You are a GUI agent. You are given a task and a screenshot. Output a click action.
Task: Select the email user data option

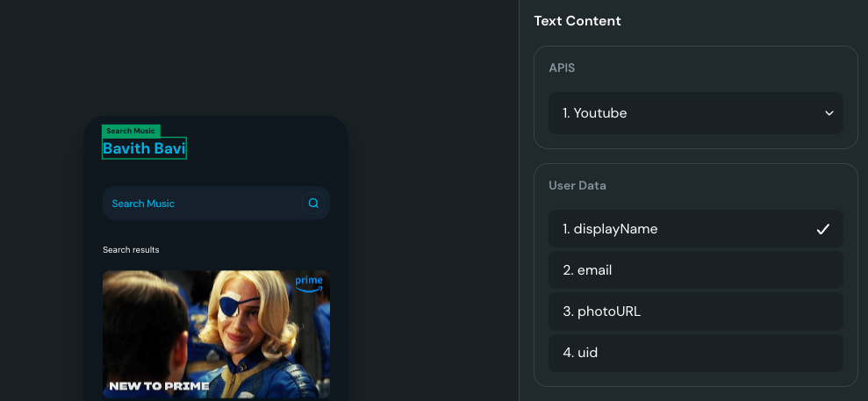[696, 270]
